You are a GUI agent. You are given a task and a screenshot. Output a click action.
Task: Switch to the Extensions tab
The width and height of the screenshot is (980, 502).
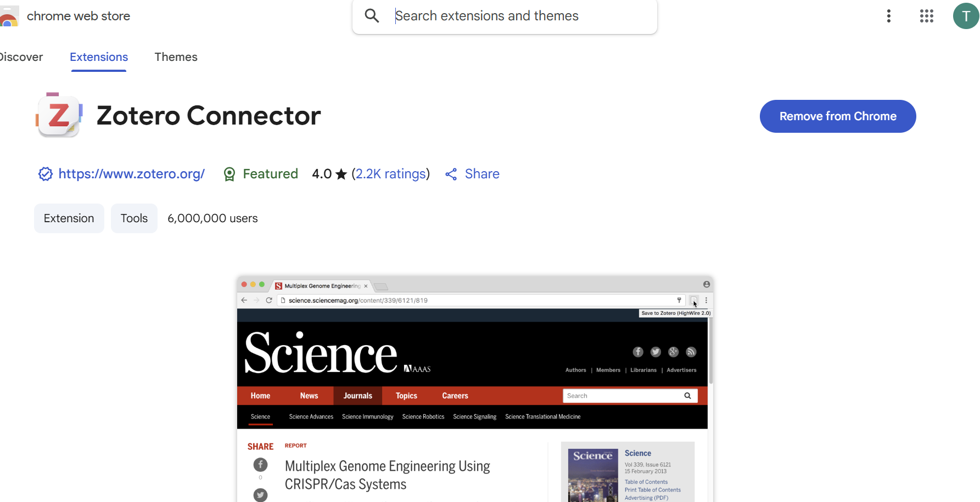99,57
